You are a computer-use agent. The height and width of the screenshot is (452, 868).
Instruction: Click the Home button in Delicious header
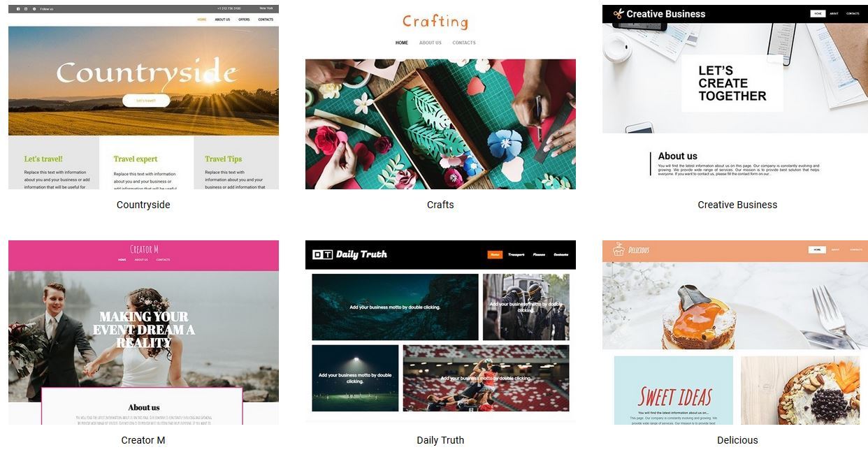tap(817, 249)
